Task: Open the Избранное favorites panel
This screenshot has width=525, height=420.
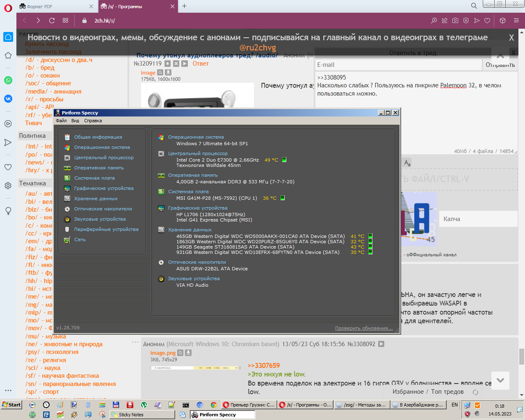Action: coord(408,392)
